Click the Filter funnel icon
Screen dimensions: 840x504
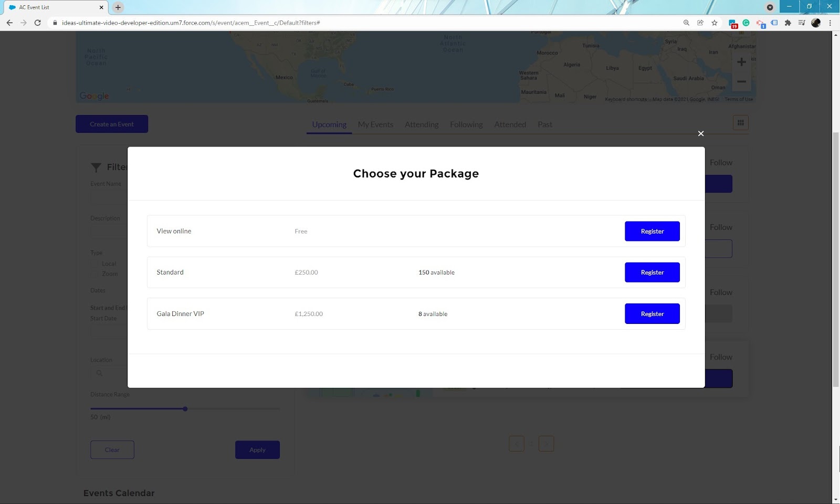click(x=96, y=167)
